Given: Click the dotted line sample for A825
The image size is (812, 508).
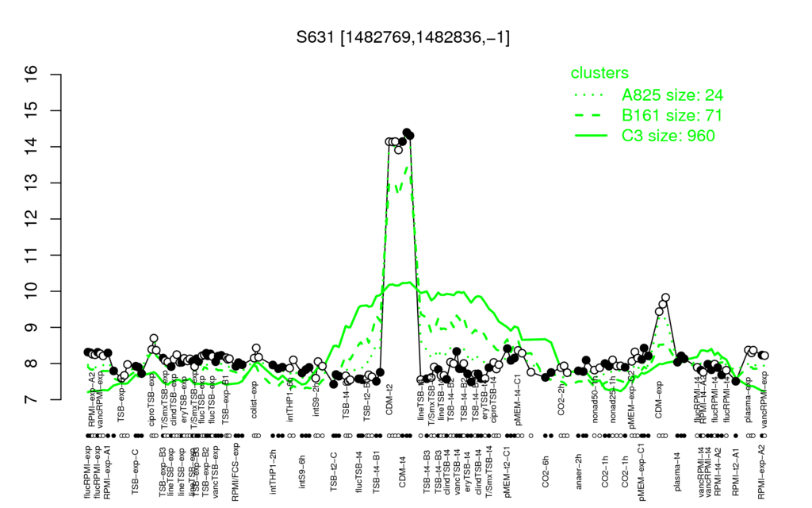Looking at the screenshot, I should (x=591, y=95).
